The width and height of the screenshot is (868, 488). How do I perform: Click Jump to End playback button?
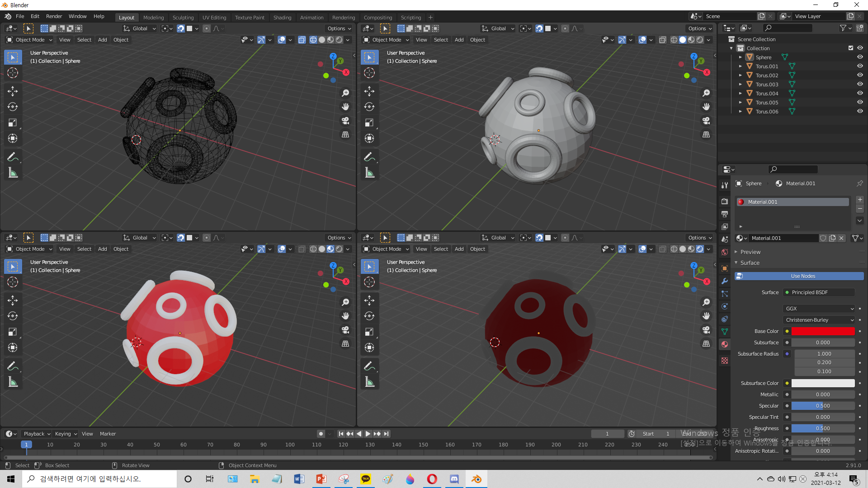[x=387, y=434]
